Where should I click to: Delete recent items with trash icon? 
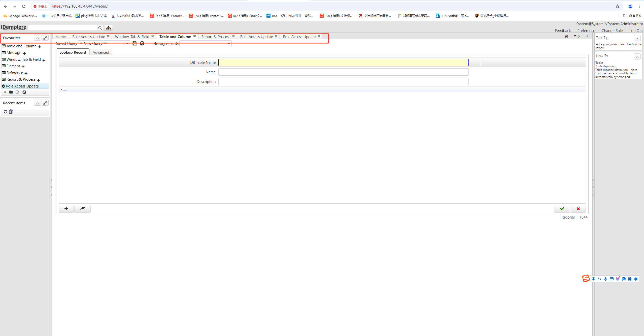pyautogui.click(x=11, y=112)
